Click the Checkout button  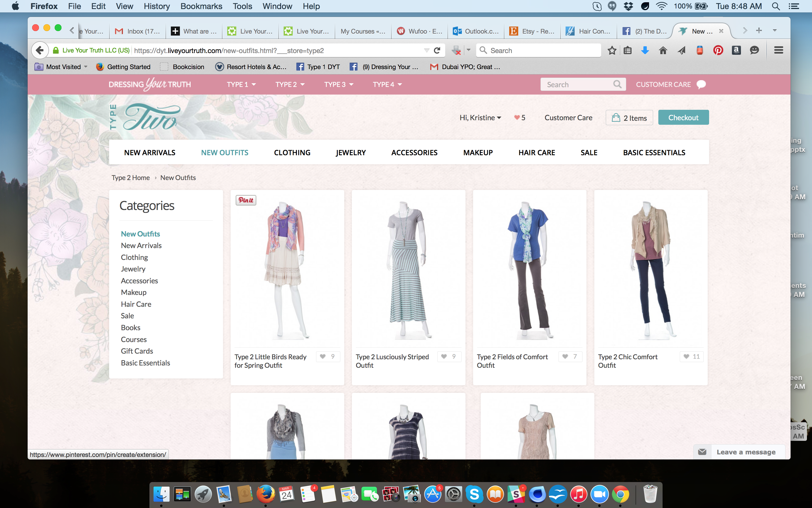pyautogui.click(x=683, y=117)
